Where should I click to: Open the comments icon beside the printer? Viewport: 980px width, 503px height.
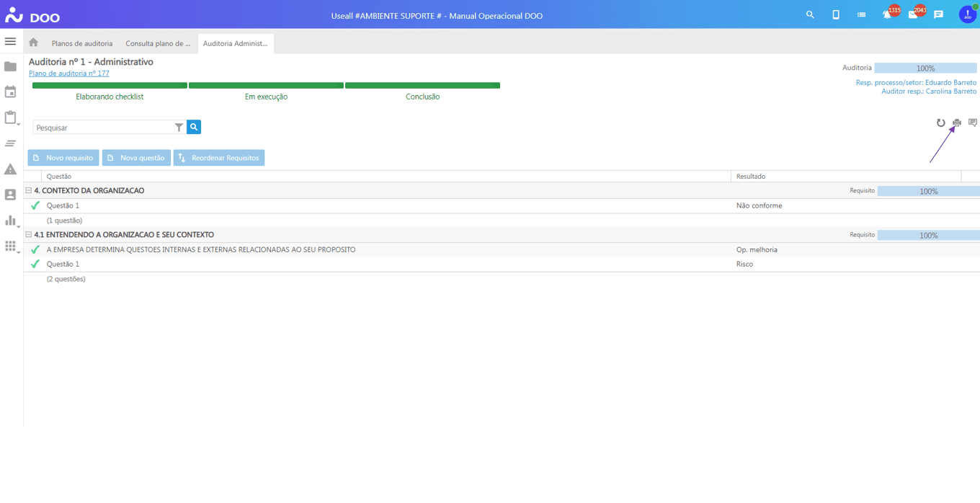(x=973, y=123)
